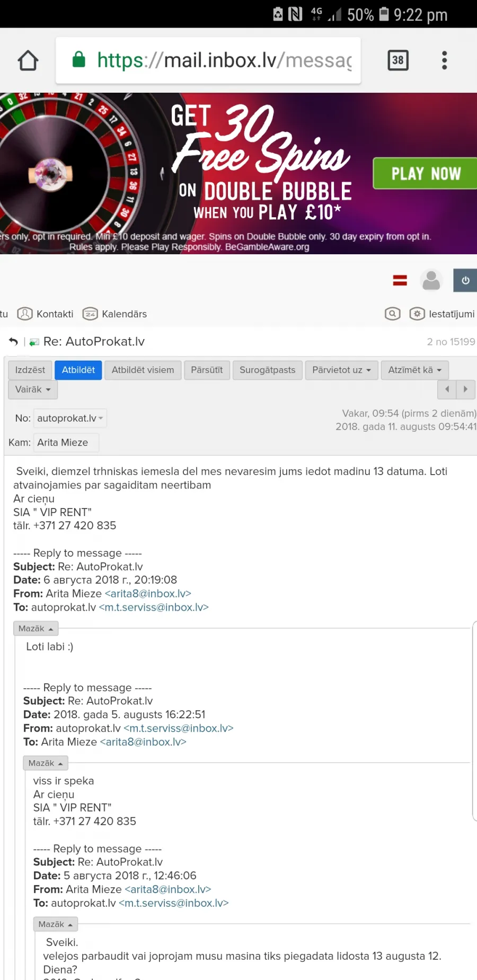This screenshot has width=477, height=980.
Task: Tap the address bar URL
Action: tap(225, 60)
